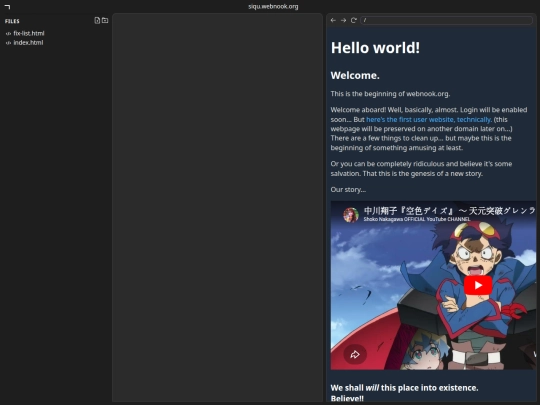Click 'This is the beginning of webnook.org.' text
540x405 pixels.
[390, 94]
